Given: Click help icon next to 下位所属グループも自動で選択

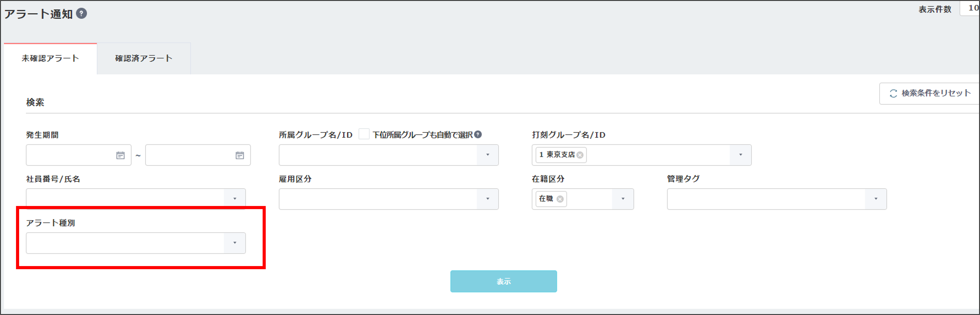Looking at the screenshot, I should [x=478, y=134].
